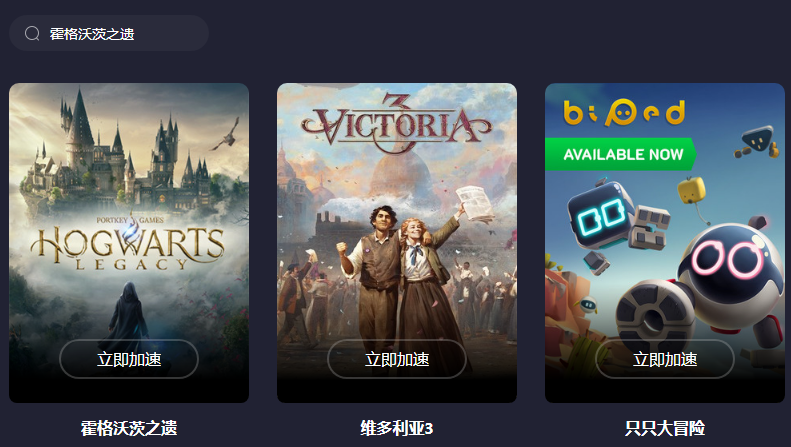
Task: Click the raised newspaper in Victoria 3 art
Action: [475, 204]
